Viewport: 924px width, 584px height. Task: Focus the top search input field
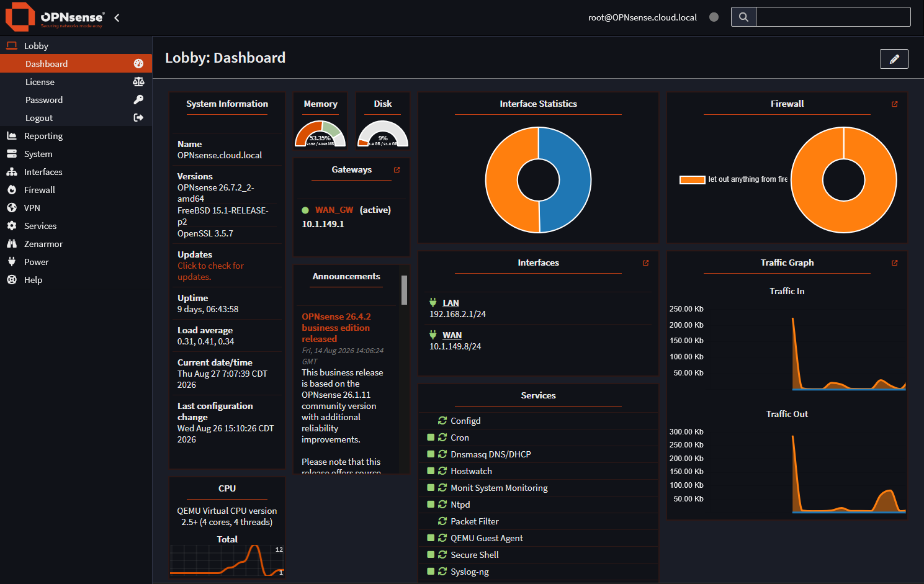pos(833,17)
